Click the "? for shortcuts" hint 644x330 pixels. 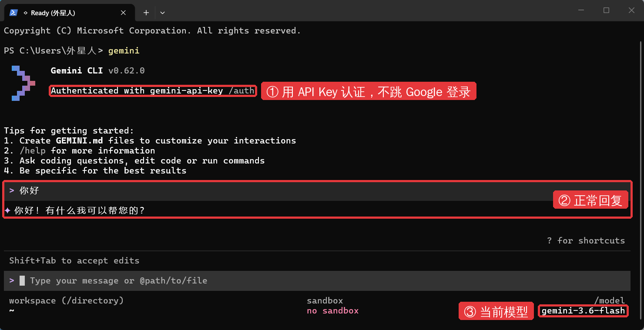(586, 240)
